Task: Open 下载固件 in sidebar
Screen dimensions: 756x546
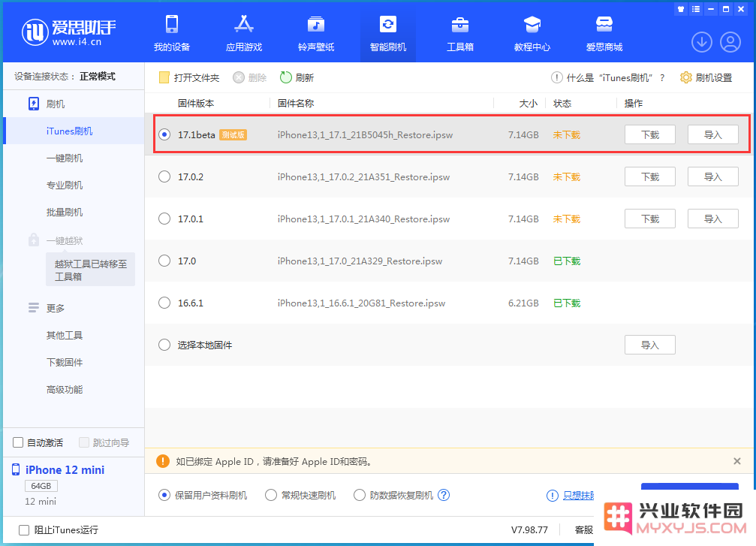Action: pyautogui.click(x=65, y=362)
